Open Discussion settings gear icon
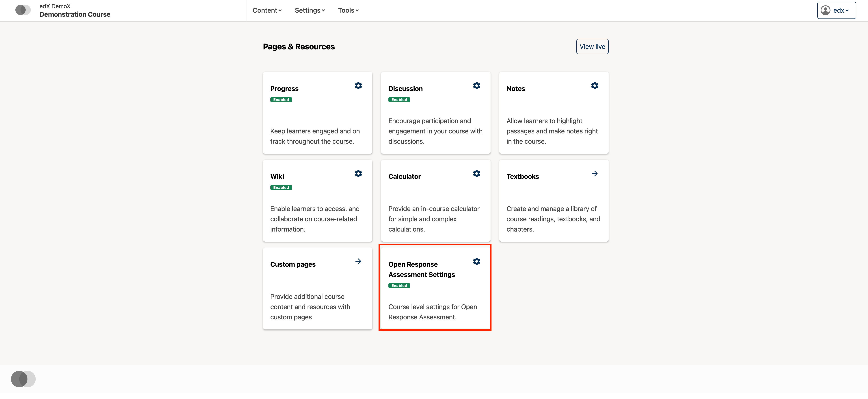The height and width of the screenshot is (399, 868). pyautogui.click(x=476, y=86)
